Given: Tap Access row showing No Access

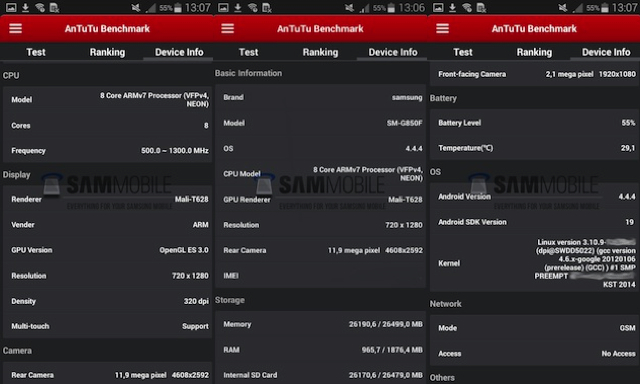Looking at the screenshot, I should (535, 353).
